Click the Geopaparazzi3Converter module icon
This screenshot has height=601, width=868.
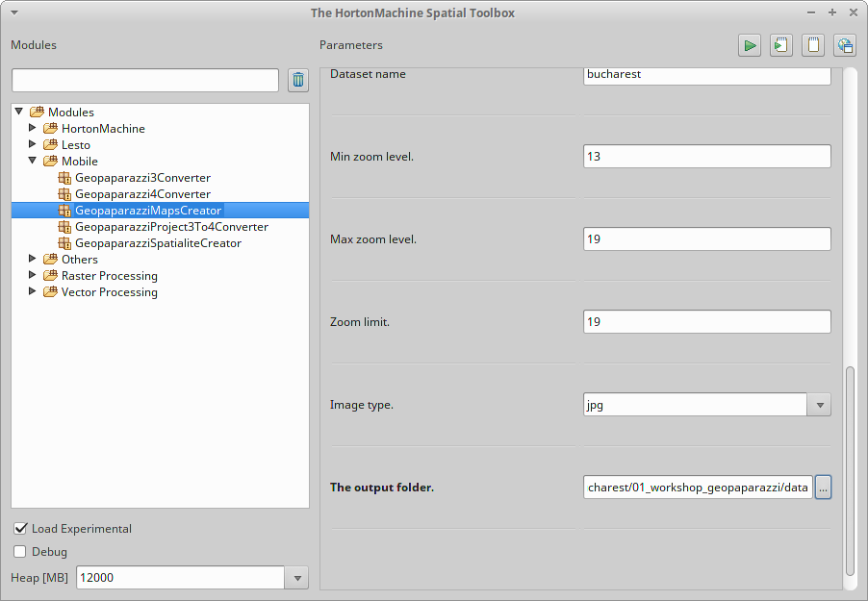[x=64, y=178]
